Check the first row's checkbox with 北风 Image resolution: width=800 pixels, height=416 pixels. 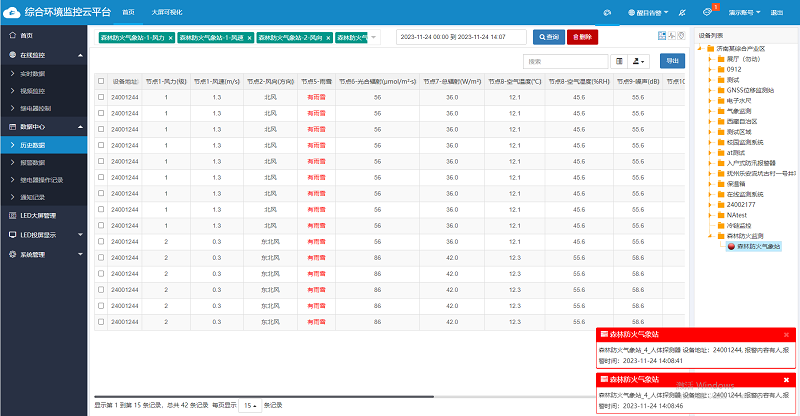[101, 97]
